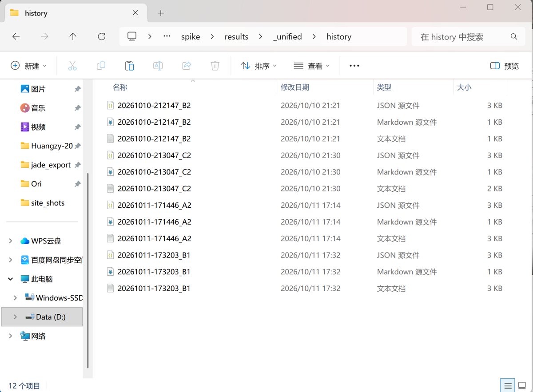This screenshot has width=533, height=392.
Task: Expand 百度网盘同步空间 tree node
Action: coord(11,260)
